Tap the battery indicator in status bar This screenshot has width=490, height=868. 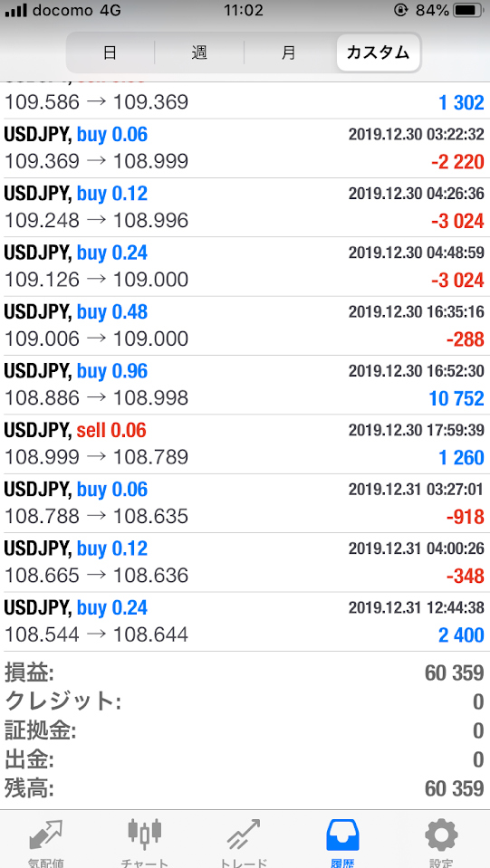pos(468,10)
